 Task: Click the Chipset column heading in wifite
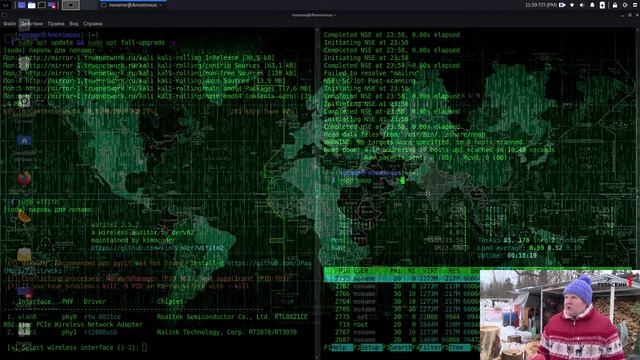170,302
